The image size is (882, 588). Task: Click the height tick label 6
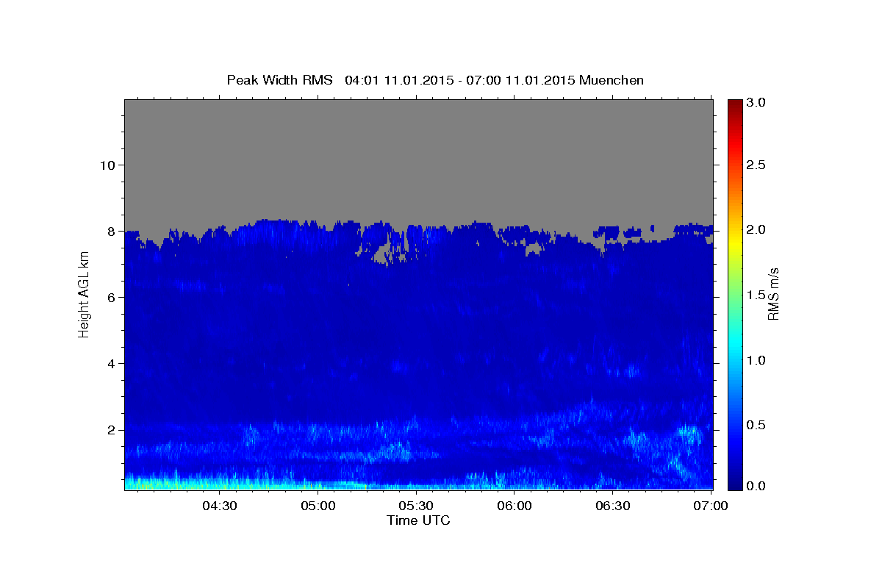pyautogui.click(x=112, y=297)
